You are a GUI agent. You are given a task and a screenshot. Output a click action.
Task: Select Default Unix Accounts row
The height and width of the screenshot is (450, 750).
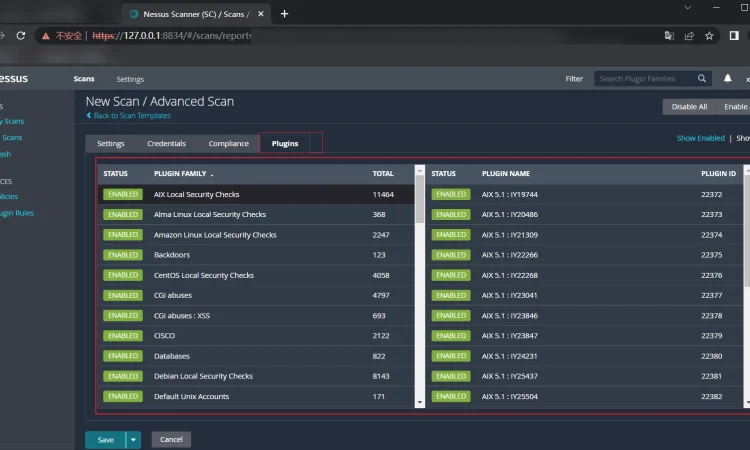(256, 396)
